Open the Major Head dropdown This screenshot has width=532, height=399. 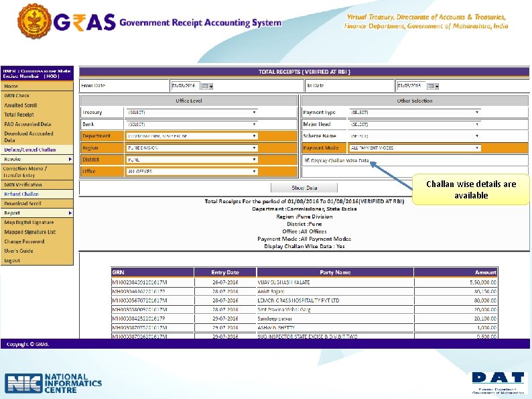pos(415,124)
